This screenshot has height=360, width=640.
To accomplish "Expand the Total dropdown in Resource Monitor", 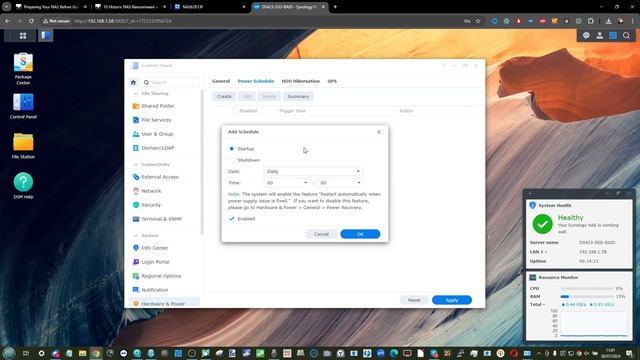I will click(544, 304).
